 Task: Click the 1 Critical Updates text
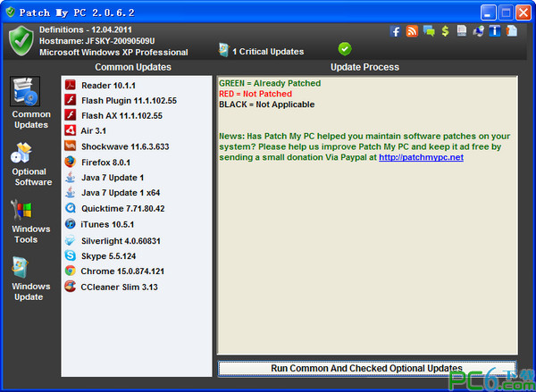coord(268,52)
